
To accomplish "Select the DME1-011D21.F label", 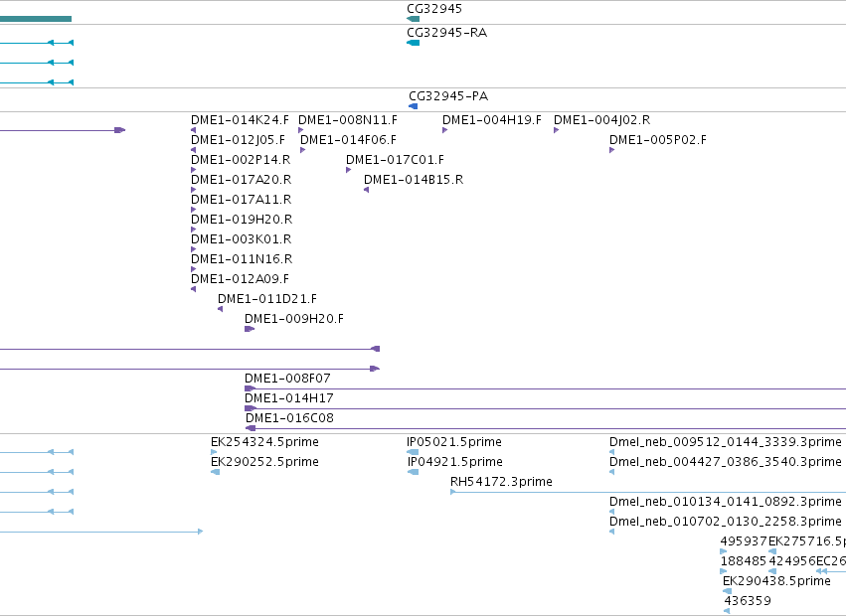I will point(267,299).
